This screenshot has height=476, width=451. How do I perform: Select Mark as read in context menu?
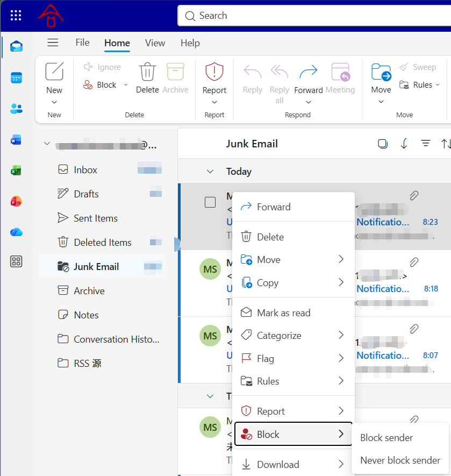(x=283, y=312)
